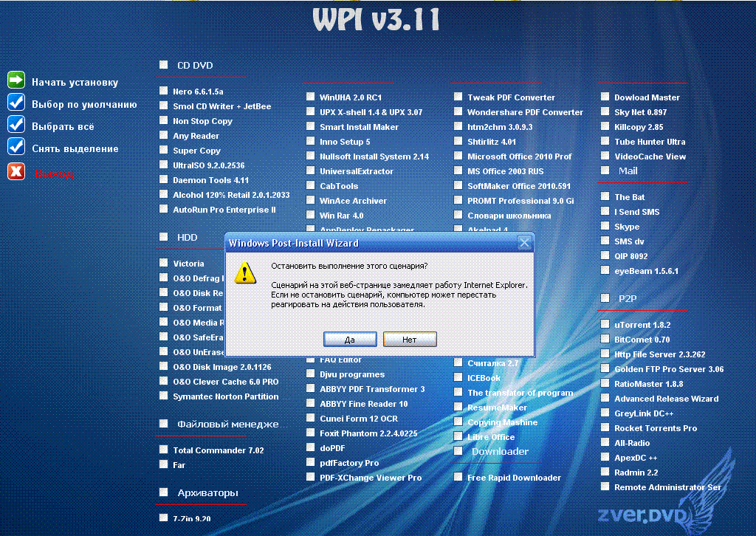Click the select all checkmark icon
This screenshot has width=756, height=536.
[16, 124]
